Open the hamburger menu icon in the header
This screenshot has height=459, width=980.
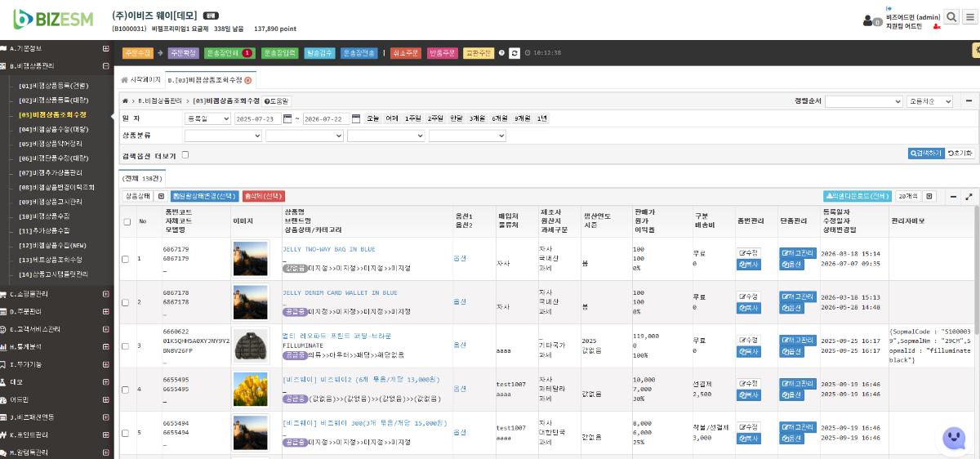[972, 17]
